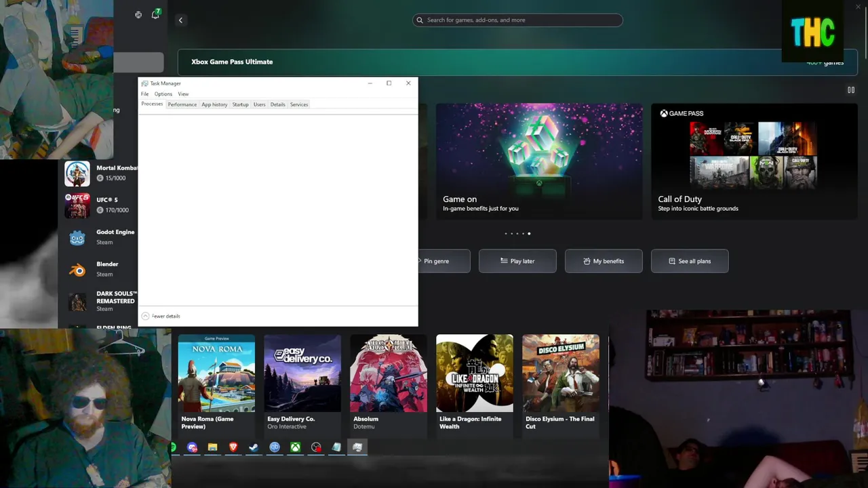Select the last carousel page dot
Image resolution: width=868 pixels, height=488 pixels.
coord(529,234)
